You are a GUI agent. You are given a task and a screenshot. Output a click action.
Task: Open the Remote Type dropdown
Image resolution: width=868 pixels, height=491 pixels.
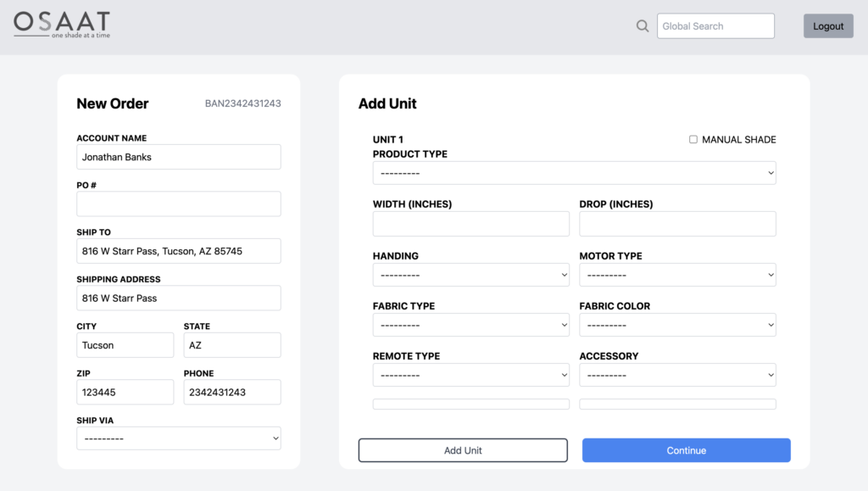pyautogui.click(x=470, y=375)
